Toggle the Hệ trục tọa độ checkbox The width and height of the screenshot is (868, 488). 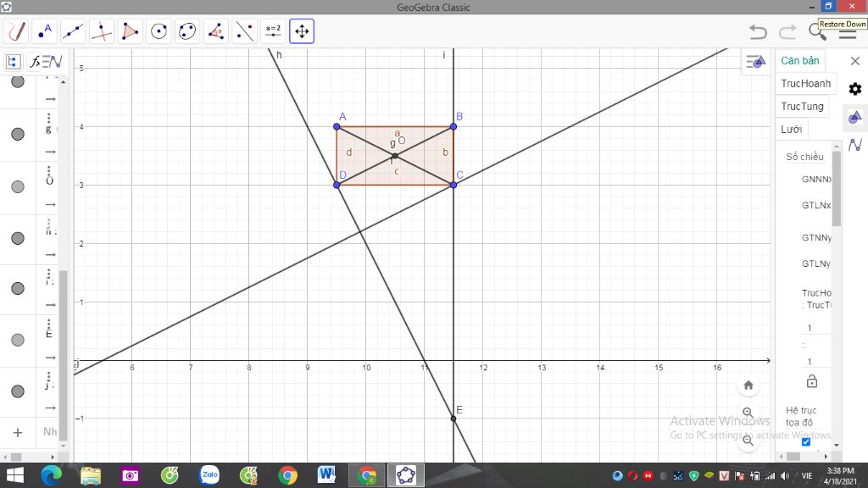[806, 441]
